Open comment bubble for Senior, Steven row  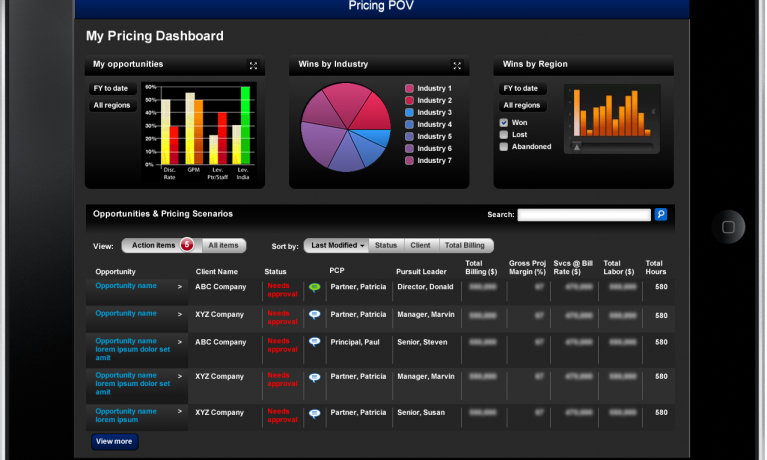click(x=315, y=342)
